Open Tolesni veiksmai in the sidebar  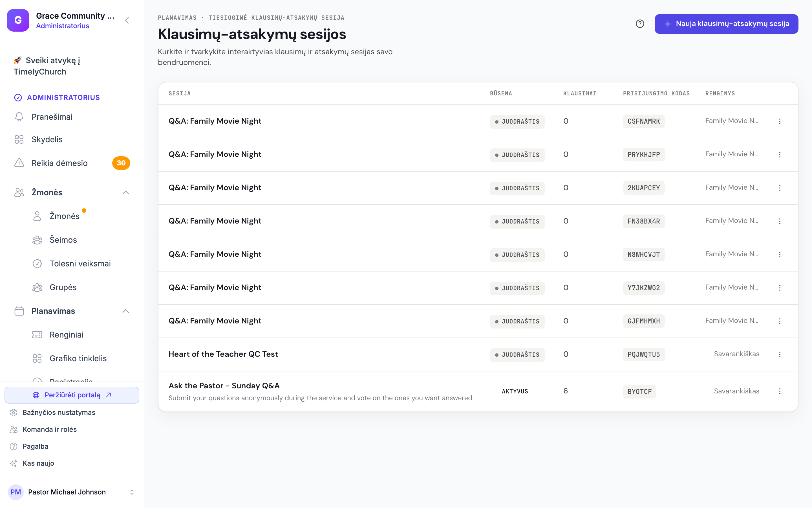(81, 263)
